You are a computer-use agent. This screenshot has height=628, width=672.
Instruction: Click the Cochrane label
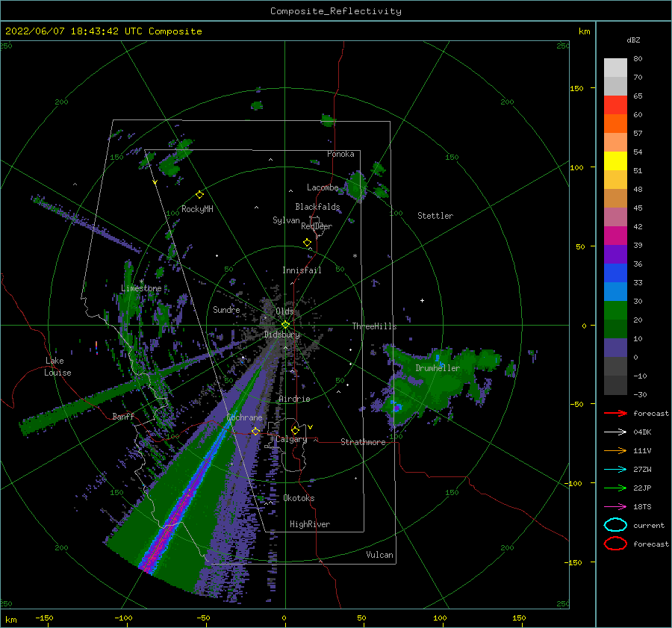[244, 417]
